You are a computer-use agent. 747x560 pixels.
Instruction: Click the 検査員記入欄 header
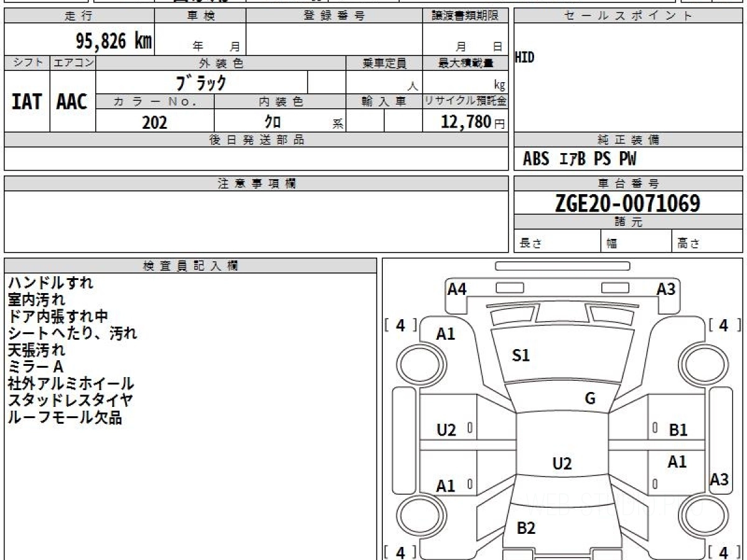190,266
